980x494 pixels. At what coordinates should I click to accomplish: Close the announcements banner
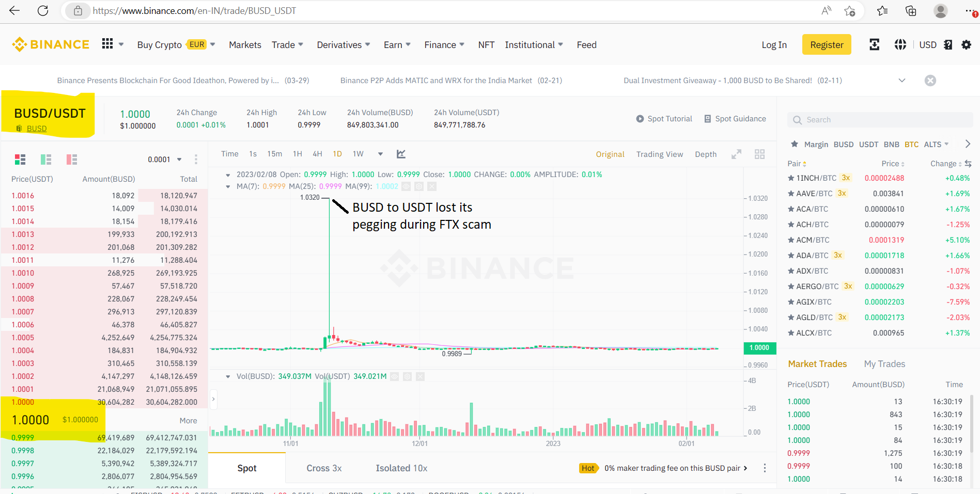(x=930, y=81)
